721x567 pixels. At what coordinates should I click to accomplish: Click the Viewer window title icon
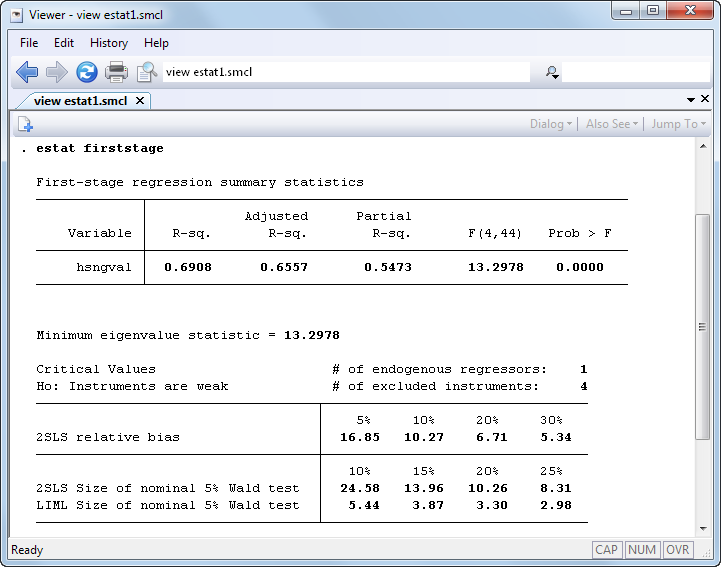[17, 15]
